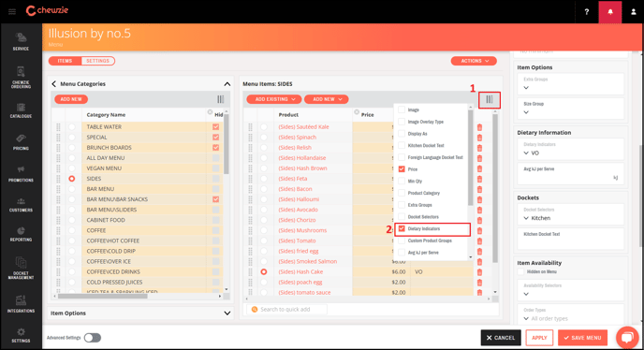Delete the (Sides) Sautéed Kale row
The height and width of the screenshot is (350, 644).
pos(479,127)
